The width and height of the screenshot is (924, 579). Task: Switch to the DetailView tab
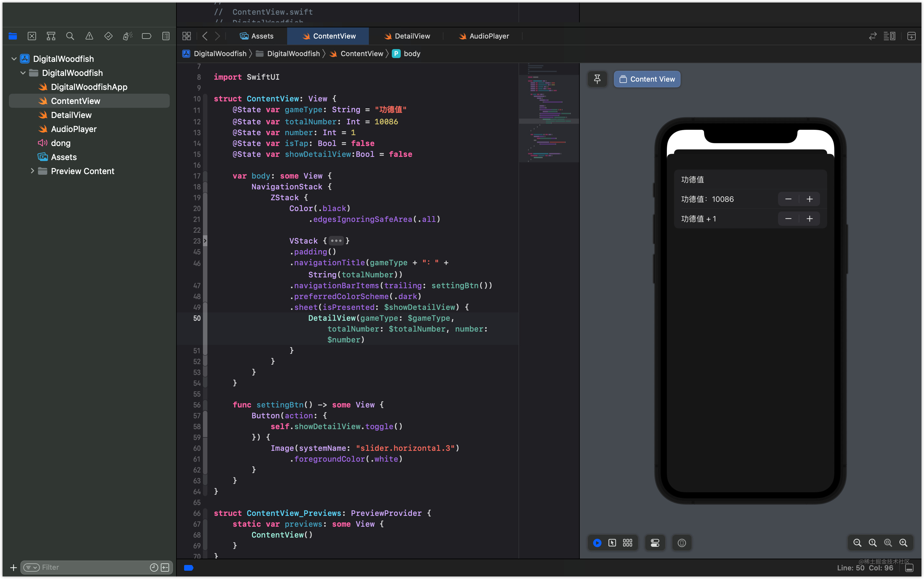click(x=407, y=36)
